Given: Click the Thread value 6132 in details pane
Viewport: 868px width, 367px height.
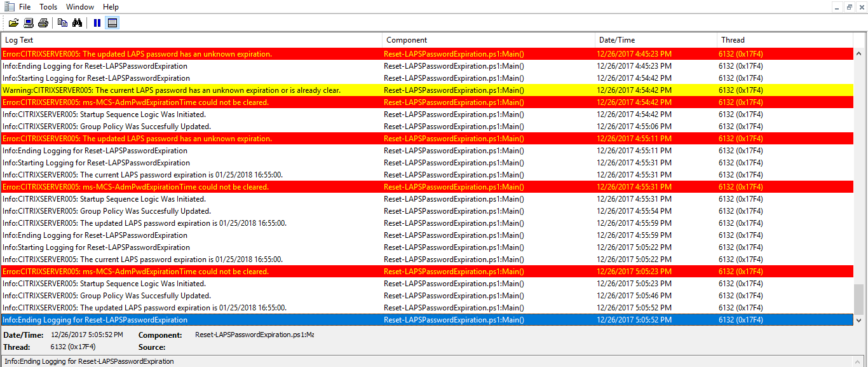Looking at the screenshot, I should [73, 347].
